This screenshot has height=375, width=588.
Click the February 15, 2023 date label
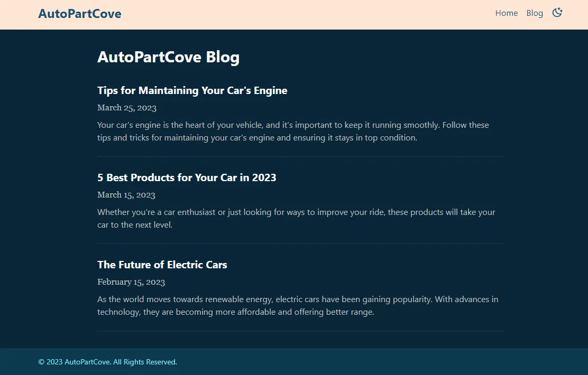point(131,282)
